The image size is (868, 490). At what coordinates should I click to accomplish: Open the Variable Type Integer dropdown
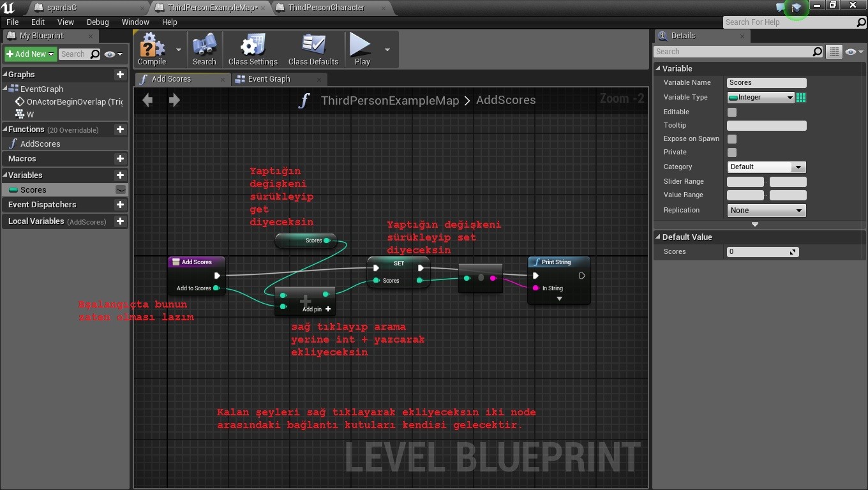click(761, 98)
